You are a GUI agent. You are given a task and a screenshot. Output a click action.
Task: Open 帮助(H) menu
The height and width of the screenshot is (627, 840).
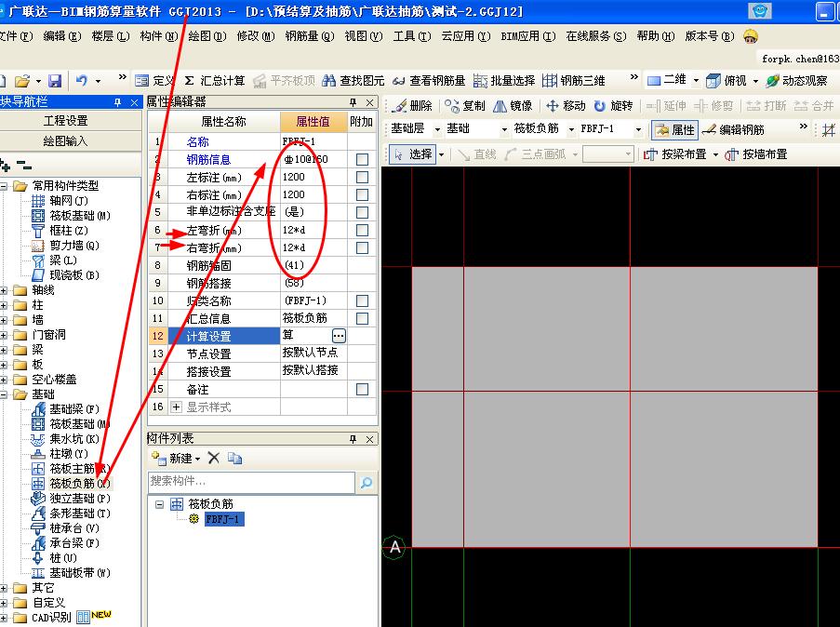656,36
